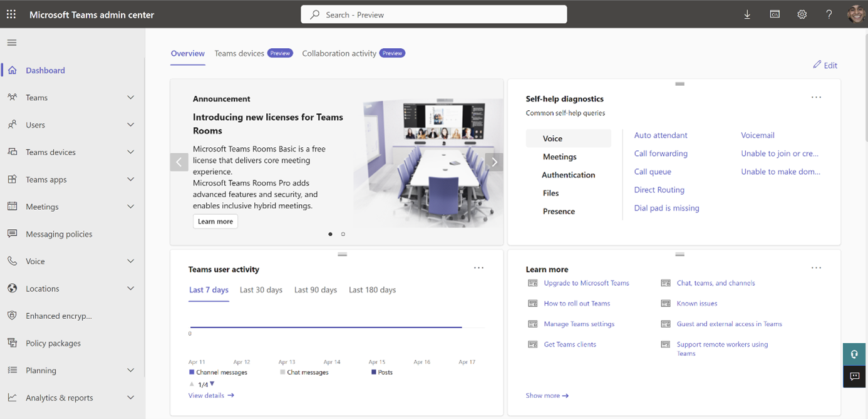Screen dimensions: 868x419
Task: Click the Search - Preview input box
Action: pyautogui.click(x=434, y=14)
